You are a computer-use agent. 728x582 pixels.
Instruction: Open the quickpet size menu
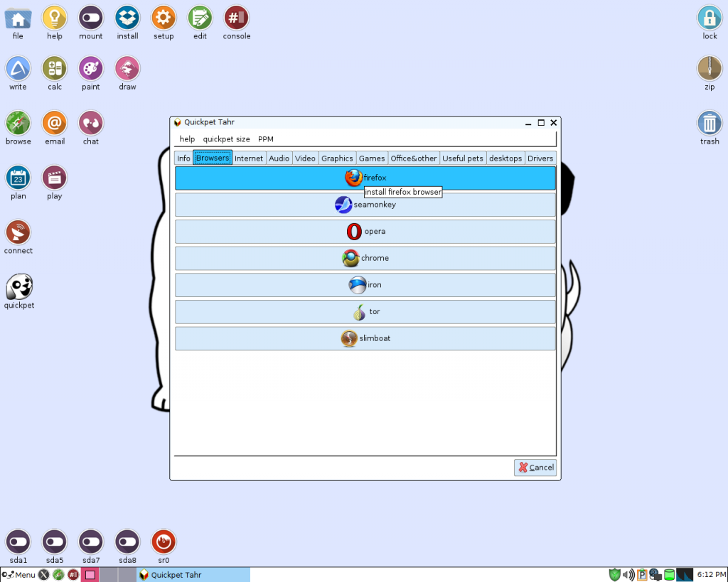coord(226,139)
